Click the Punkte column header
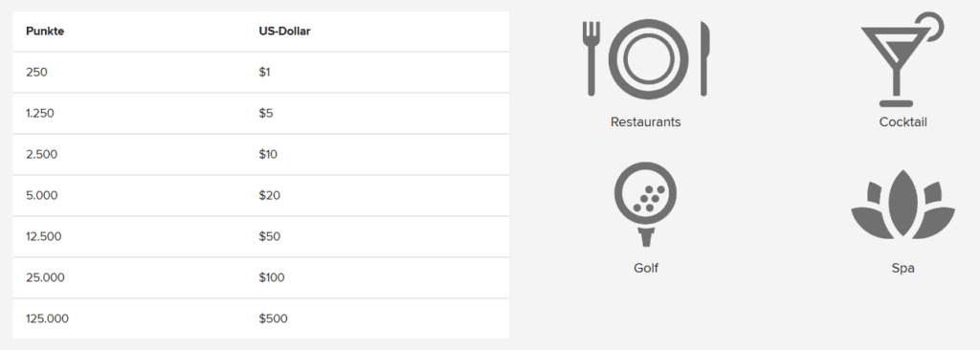Image resolution: width=980 pixels, height=350 pixels. pos(45,32)
